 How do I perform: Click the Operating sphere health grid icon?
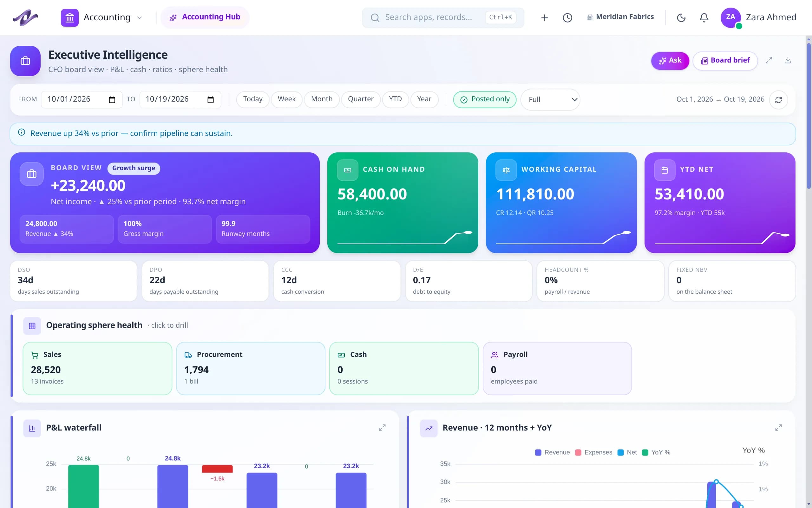click(x=32, y=325)
